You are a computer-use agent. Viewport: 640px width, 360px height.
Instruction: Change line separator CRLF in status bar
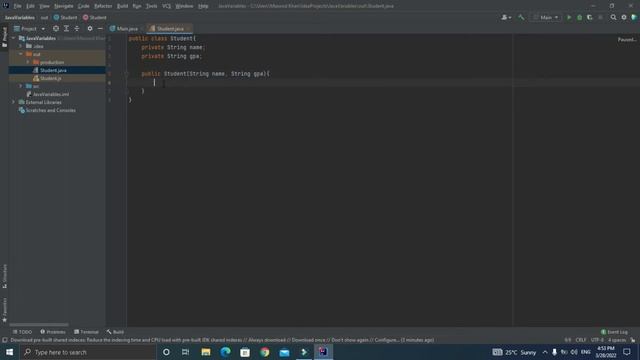click(580, 340)
